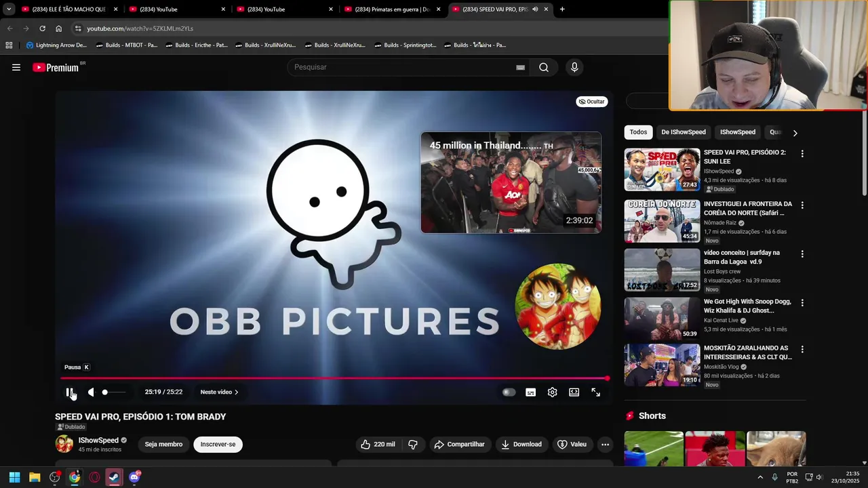This screenshot has width=868, height=488.
Task: Like the video (220 mil thumbs up)
Action: pyautogui.click(x=378, y=444)
